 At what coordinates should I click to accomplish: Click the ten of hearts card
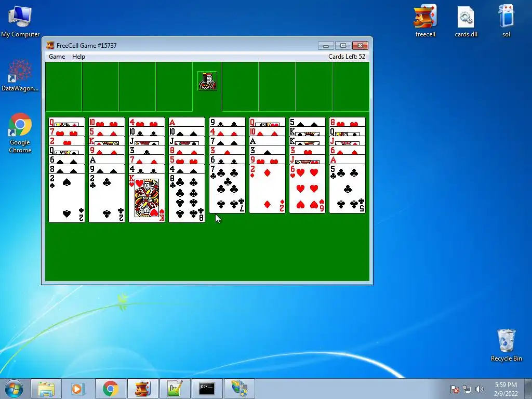click(x=107, y=122)
